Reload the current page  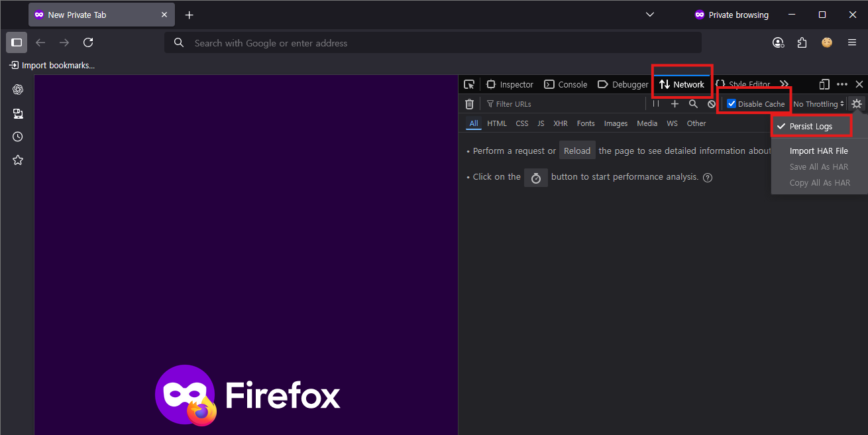pyautogui.click(x=88, y=42)
